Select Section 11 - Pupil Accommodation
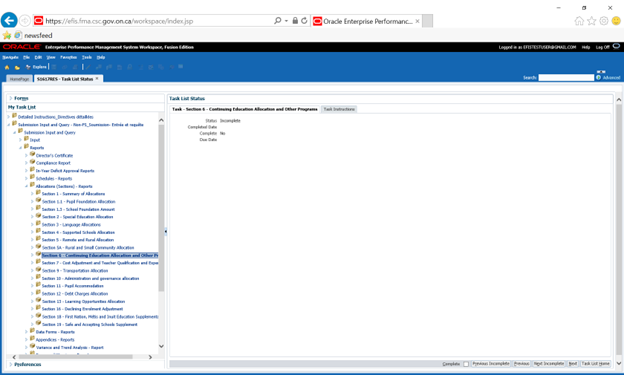This screenshot has width=624, height=375. click(x=72, y=286)
